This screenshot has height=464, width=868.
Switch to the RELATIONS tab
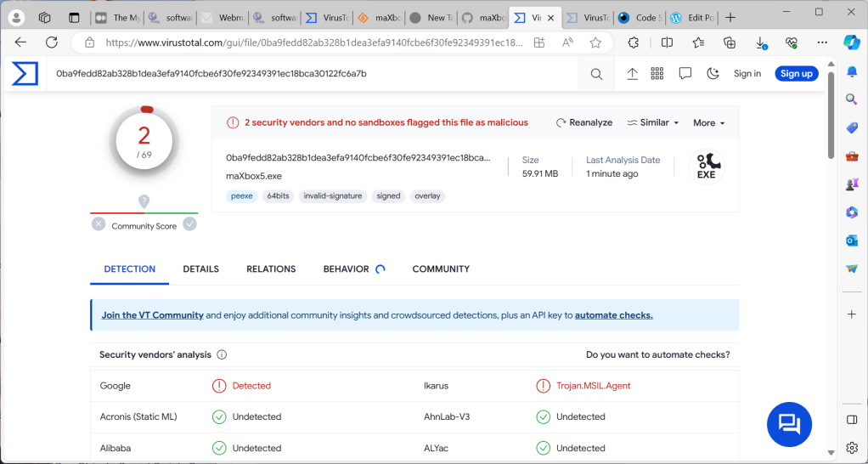click(271, 269)
